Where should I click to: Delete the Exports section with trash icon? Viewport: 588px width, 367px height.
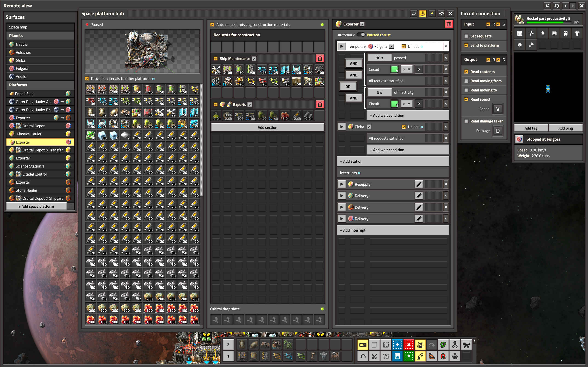[x=320, y=104]
